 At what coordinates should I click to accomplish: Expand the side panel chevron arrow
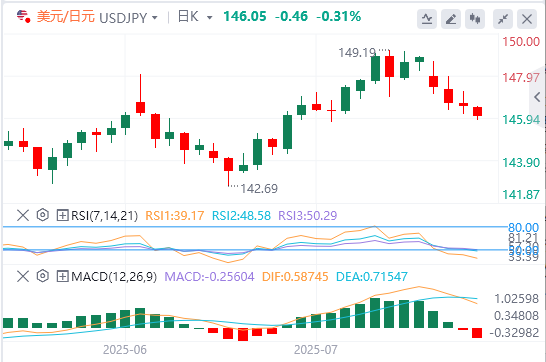coord(537,97)
